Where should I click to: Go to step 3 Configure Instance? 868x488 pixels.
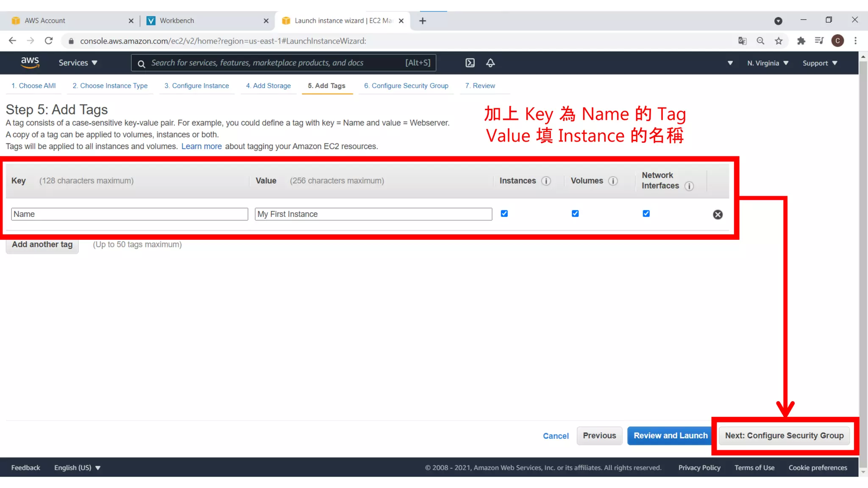click(197, 86)
